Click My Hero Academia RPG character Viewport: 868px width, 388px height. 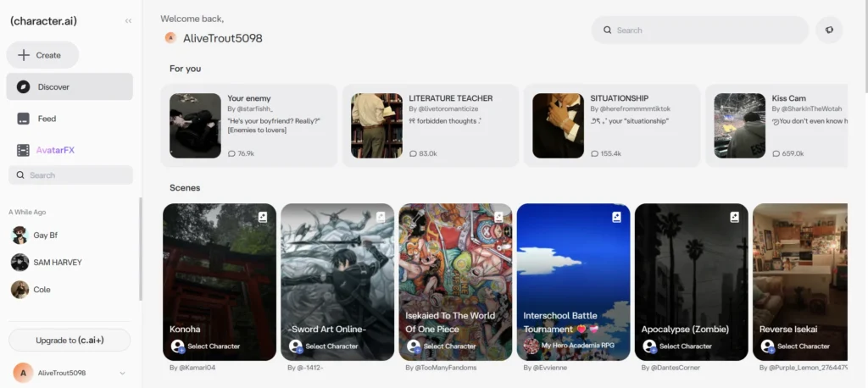tap(569, 346)
